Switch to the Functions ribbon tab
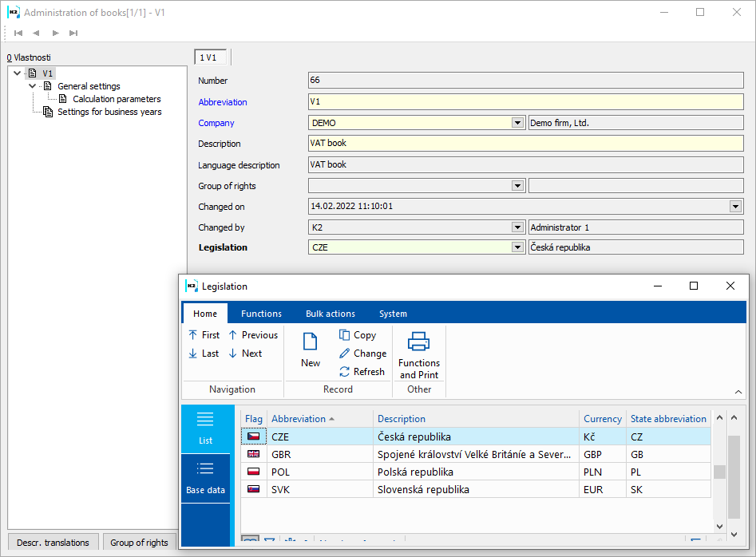 [261, 314]
